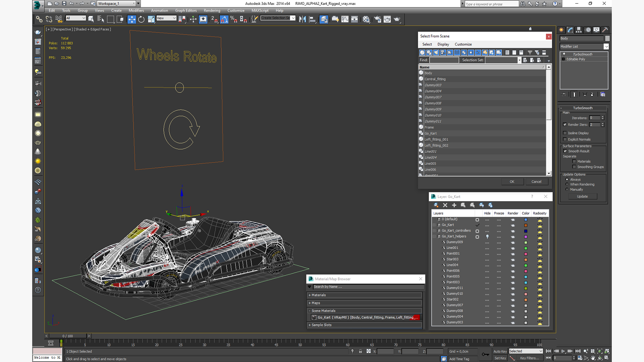644x362 pixels.
Task: Click Pan View hand icon
Action: (x=593, y=358)
